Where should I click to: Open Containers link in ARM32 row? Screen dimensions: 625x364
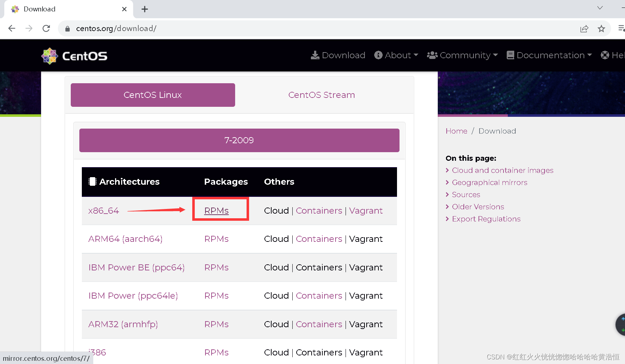click(x=319, y=324)
